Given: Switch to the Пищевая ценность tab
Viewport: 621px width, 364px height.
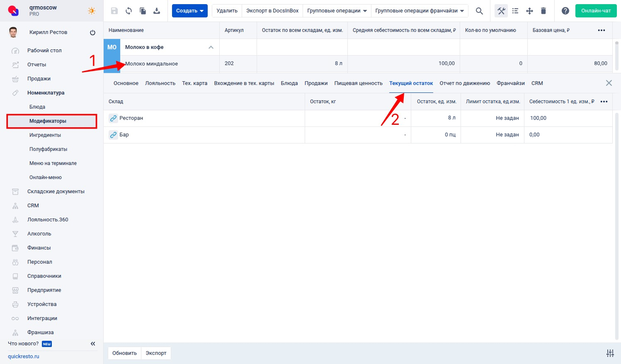Looking at the screenshot, I should (x=358, y=83).
